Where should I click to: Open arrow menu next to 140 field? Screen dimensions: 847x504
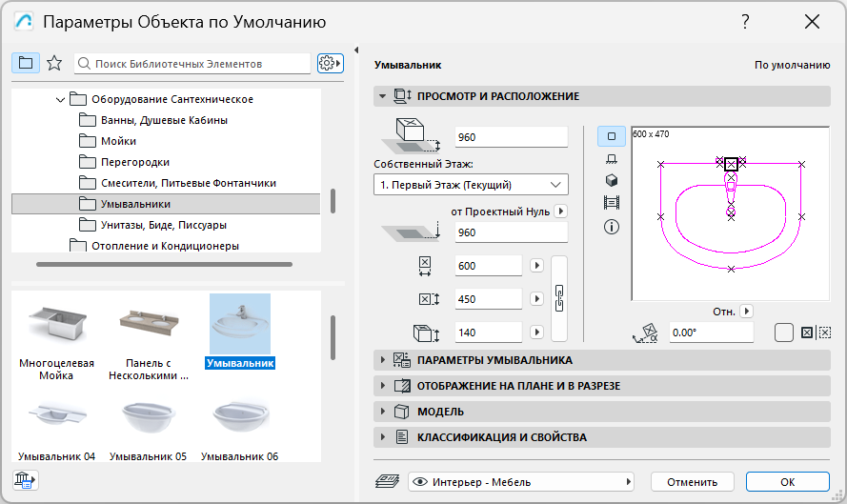point(537,333)
